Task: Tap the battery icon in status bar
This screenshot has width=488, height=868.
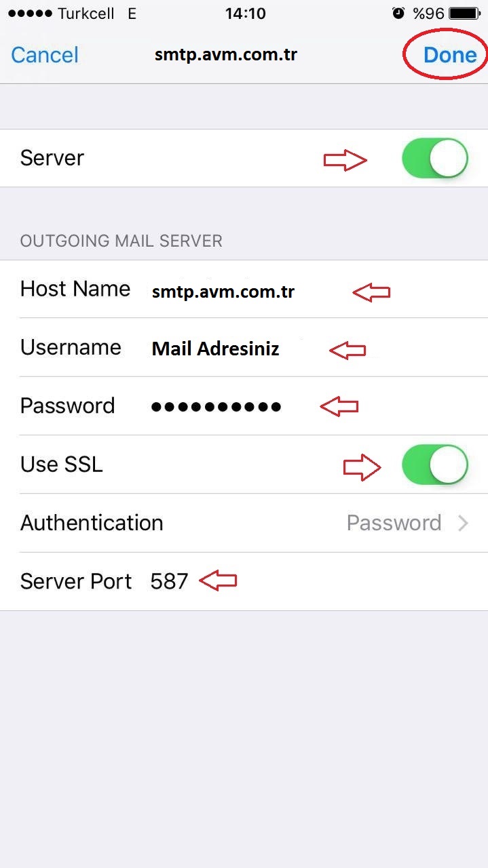Action: pyautogui.click(x=464, y=14)
